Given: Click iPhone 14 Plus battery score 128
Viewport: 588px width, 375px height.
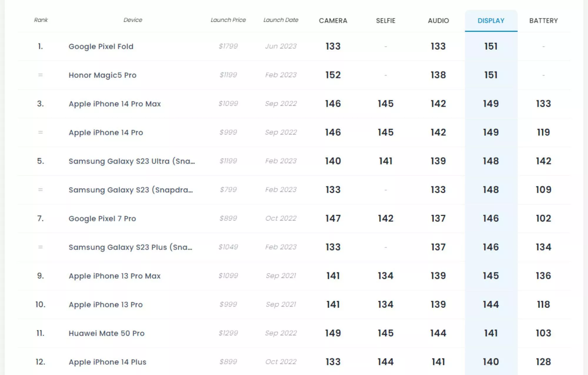Looking at the screenshot, I should (x=544, y=362).
